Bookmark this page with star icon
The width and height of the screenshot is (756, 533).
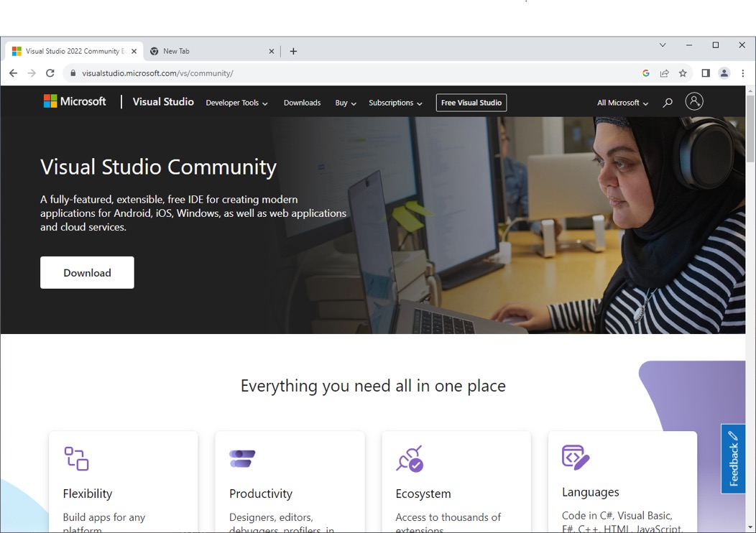683,73
